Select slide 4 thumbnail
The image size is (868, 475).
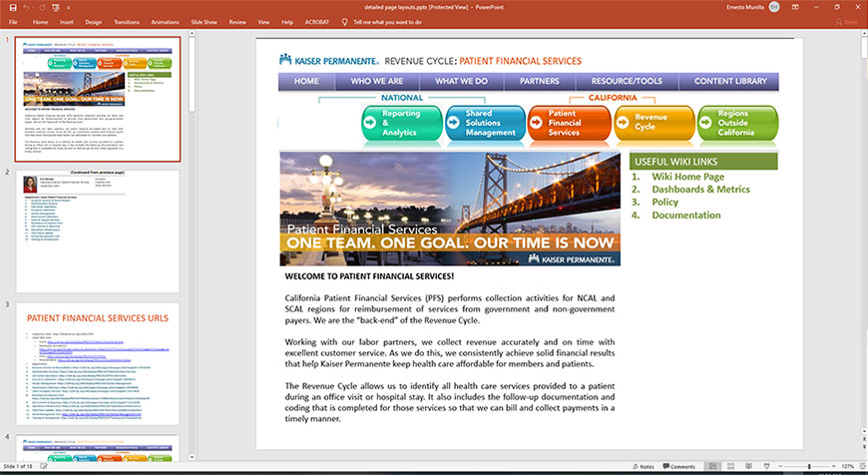click(98, 448)
